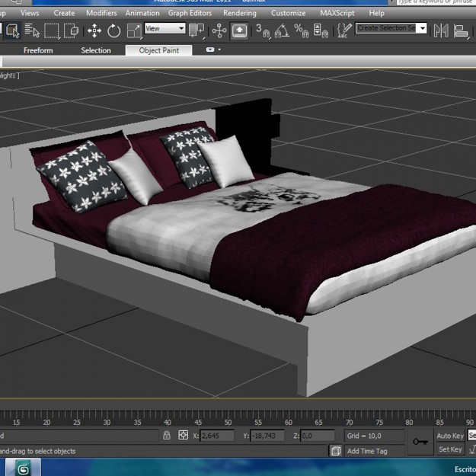Open the Edit Named Selection Sets tool
476x476 pixels.
coord(343,30)
